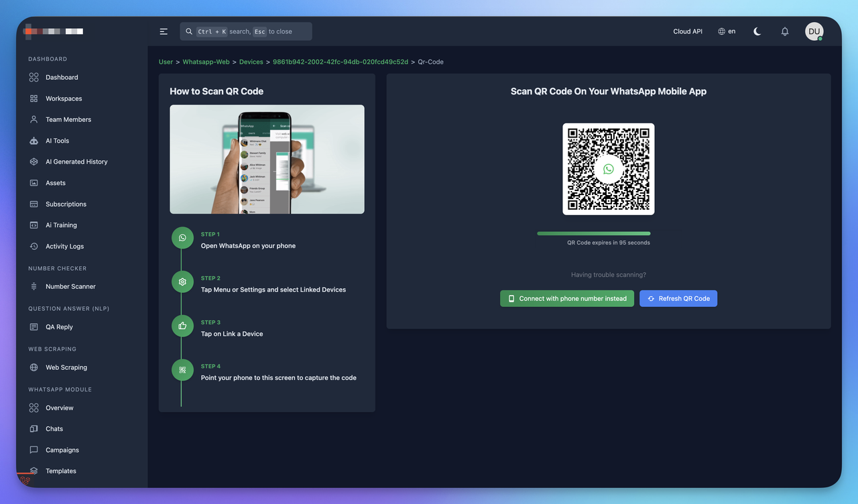Open Web Scraping globe icon

click(x=34, y=367)
